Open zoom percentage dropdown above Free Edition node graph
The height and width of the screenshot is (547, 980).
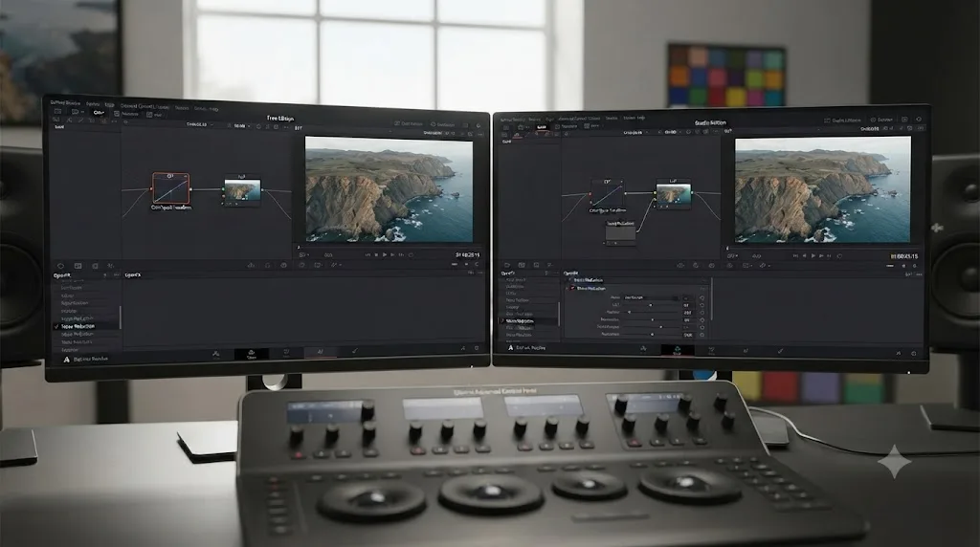click(241, 125)
